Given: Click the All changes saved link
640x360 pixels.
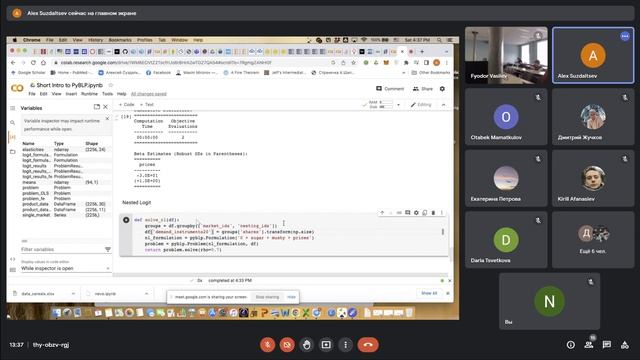Looking at the screenshot, I should point(149,94).
